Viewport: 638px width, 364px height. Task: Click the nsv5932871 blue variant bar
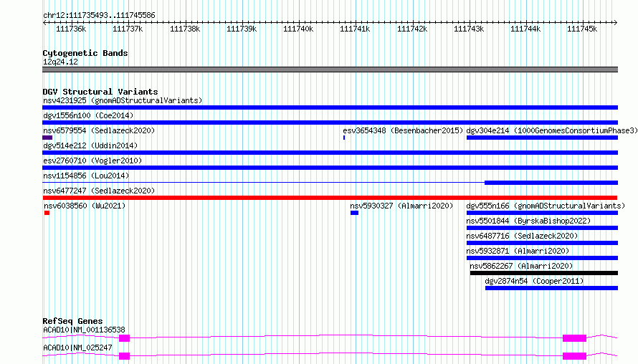click(542, 258)
